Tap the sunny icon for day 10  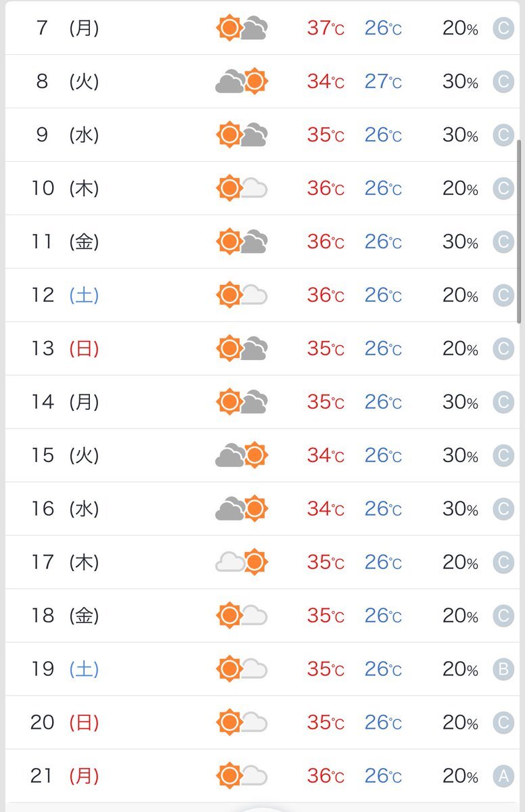(x=242, y=188)
